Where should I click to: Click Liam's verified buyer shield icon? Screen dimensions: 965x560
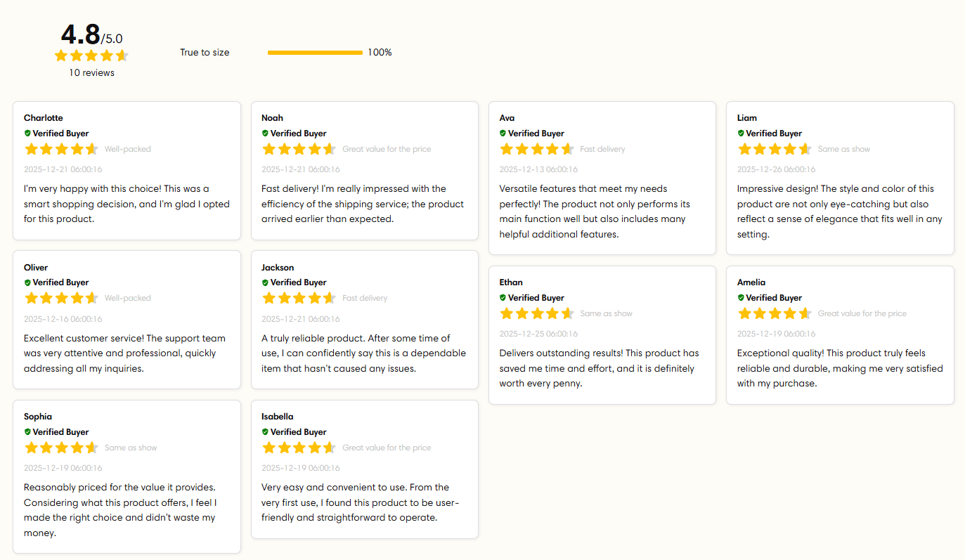coord(741,134)
